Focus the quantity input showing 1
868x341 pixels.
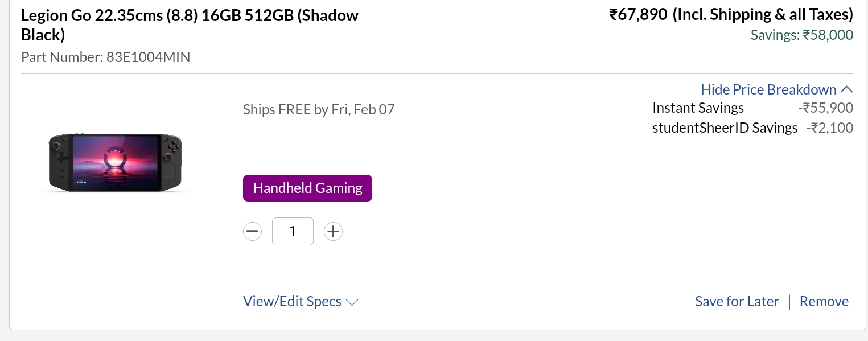(x=293, y=231)
